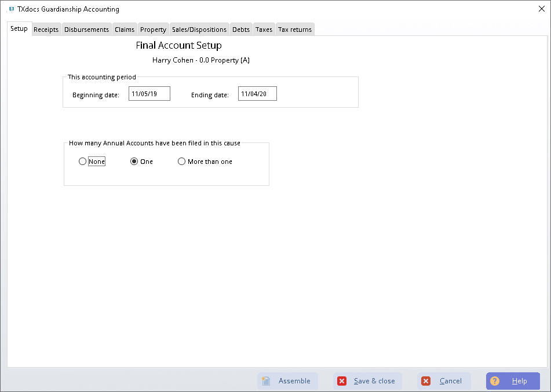This screenshot has height=392, width=551.
Task: Select the One annual account option
Action: pos(134,162)
